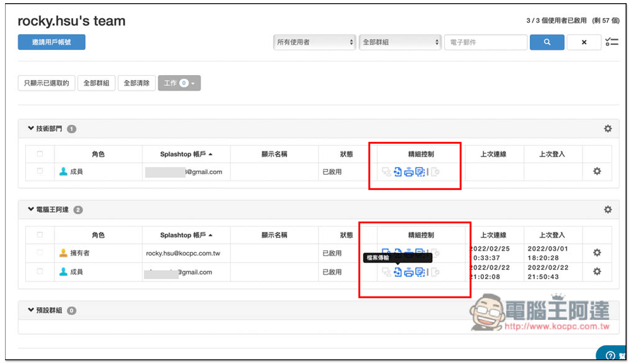Click the 上次連線 header in the 電腦王阿達 table
The width and height of the screenshot is (631, 364).
tap(493, 235)
